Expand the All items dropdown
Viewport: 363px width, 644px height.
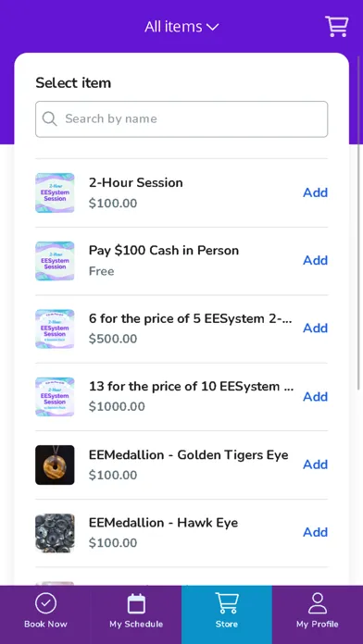point(181,27)
